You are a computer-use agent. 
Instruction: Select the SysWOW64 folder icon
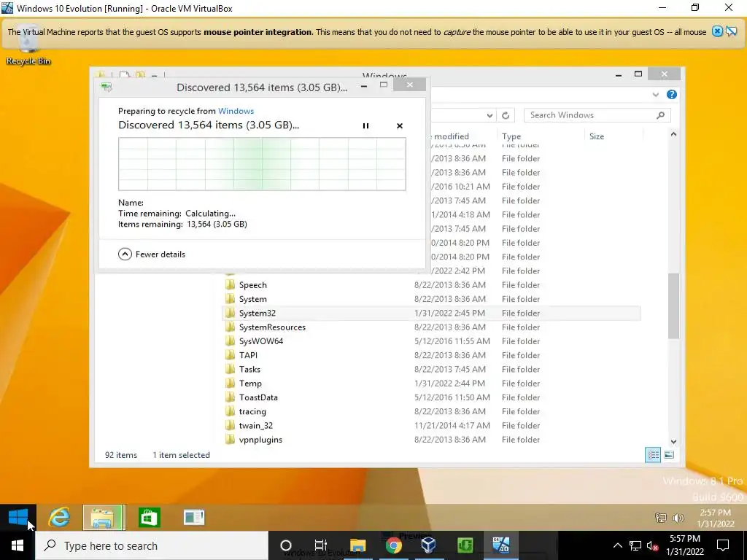pyautogui.click(x=230, y=341)
